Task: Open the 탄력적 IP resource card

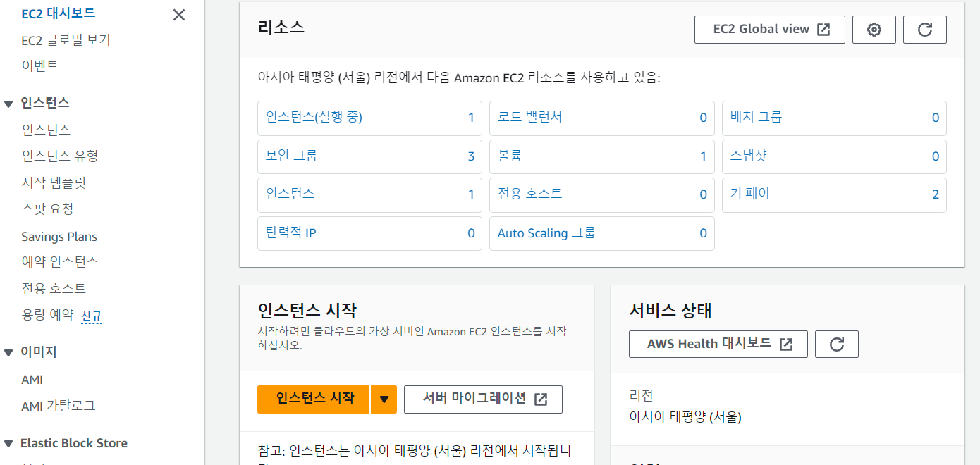Action: point(369,233)
